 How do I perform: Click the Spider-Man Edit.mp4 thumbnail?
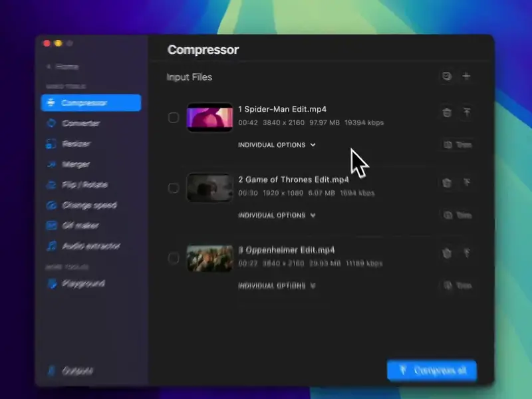pyautogui.click(x=210, y=118)
